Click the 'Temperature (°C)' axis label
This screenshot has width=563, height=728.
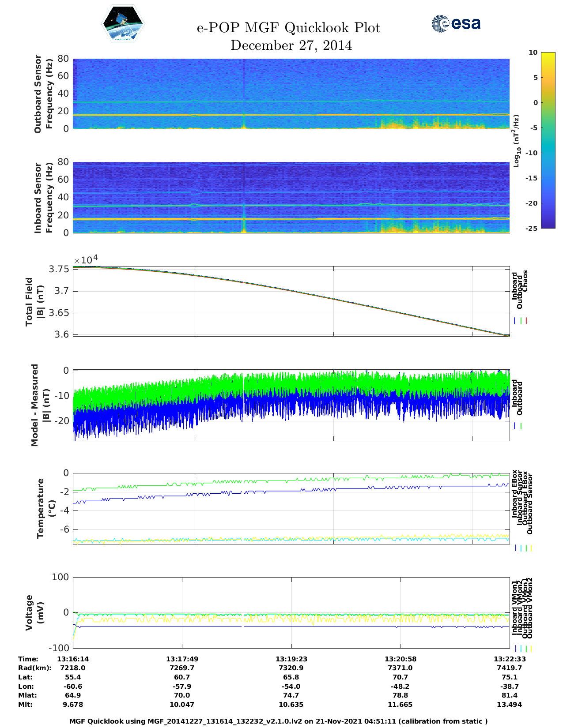(x=46, y=508)
